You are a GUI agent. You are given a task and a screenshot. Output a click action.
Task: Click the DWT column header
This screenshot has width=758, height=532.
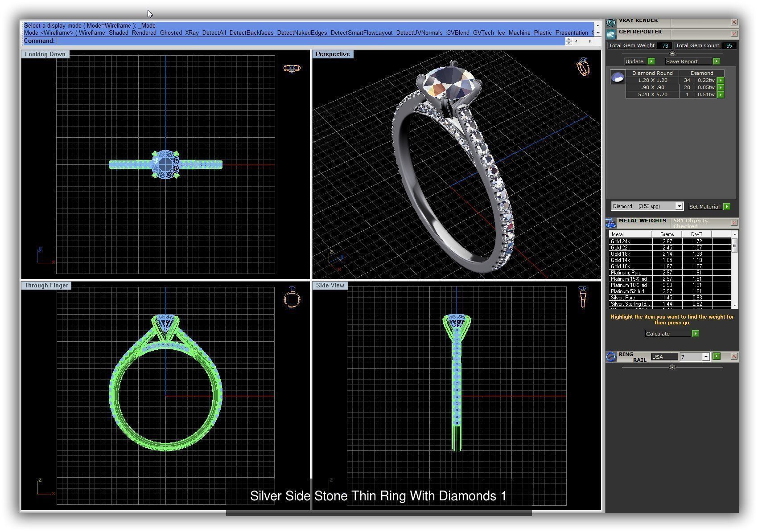click(697, 234)
